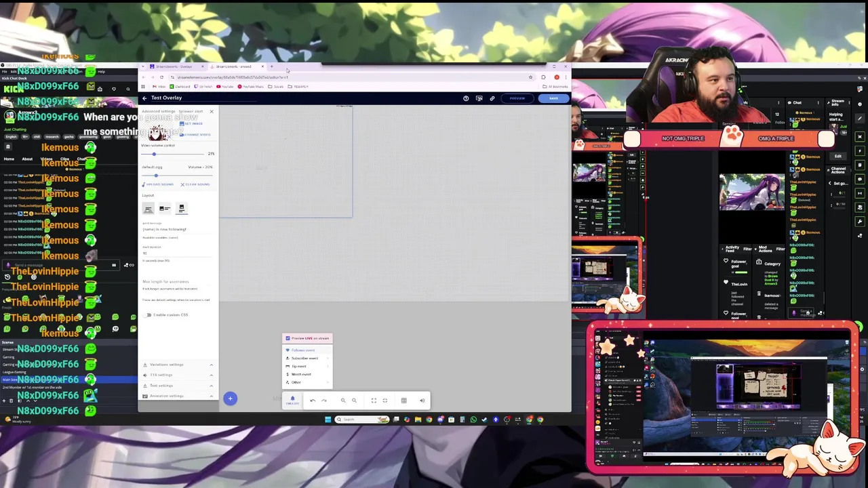Click the taskbar Search box
This screenshot has width=868, height=488.
(x=361, y=420)
